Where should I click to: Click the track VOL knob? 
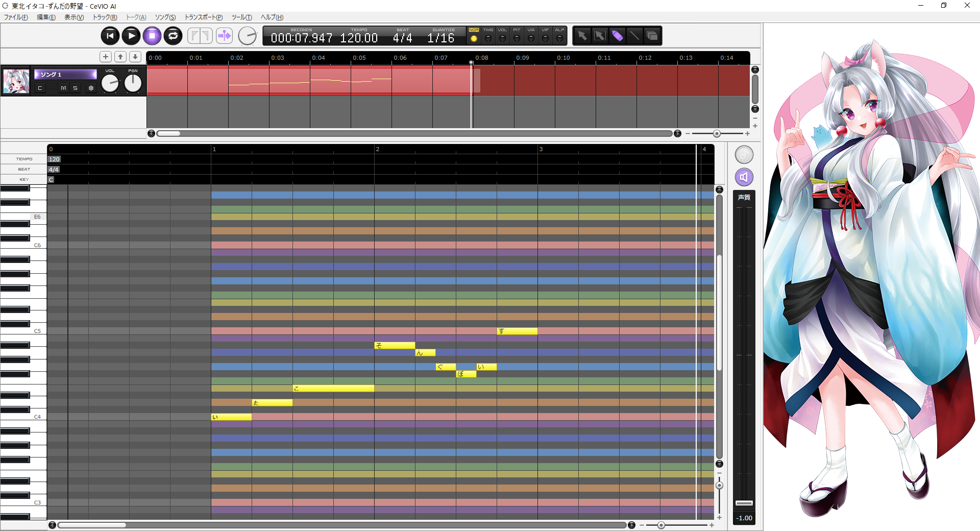(110, 83)
